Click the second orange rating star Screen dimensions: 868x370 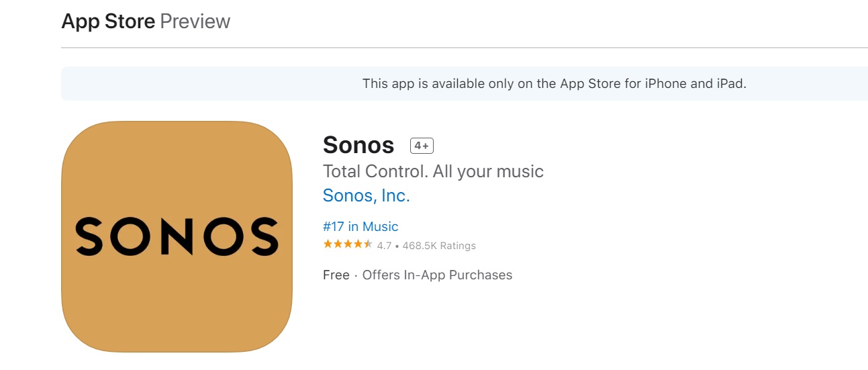coord(338,244)
